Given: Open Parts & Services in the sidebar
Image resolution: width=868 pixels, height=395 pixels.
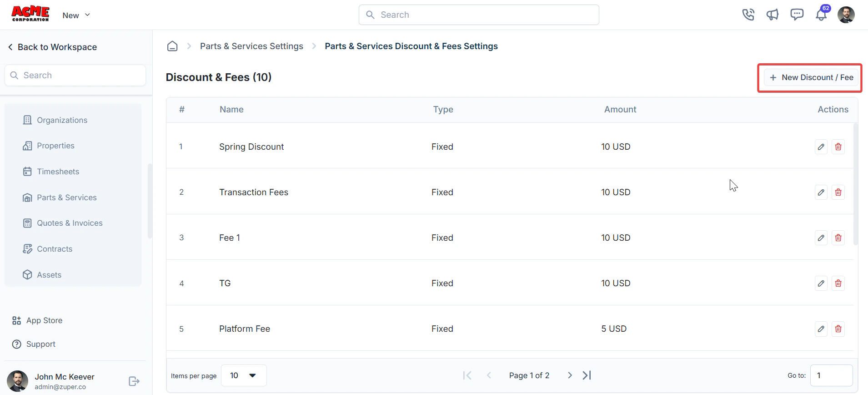Looking at the screenshot, I should [x=60, y=197].
